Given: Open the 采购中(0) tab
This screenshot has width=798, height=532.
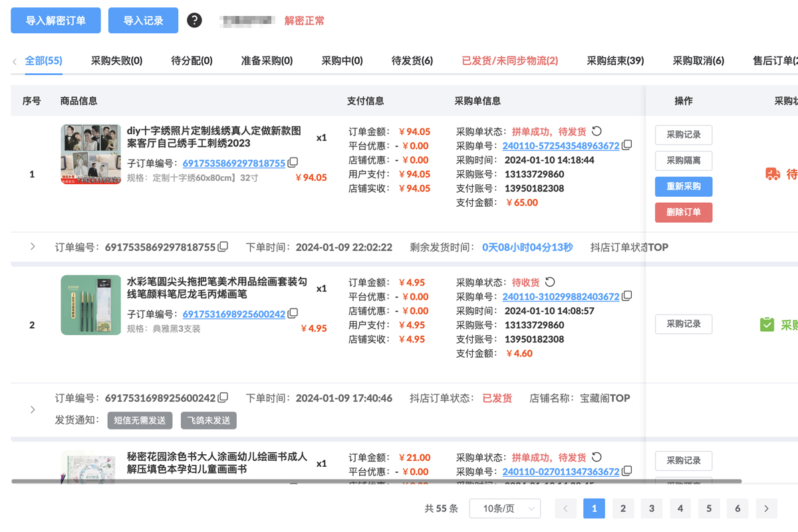Looking at the screenshot, I should coord(342,61).
